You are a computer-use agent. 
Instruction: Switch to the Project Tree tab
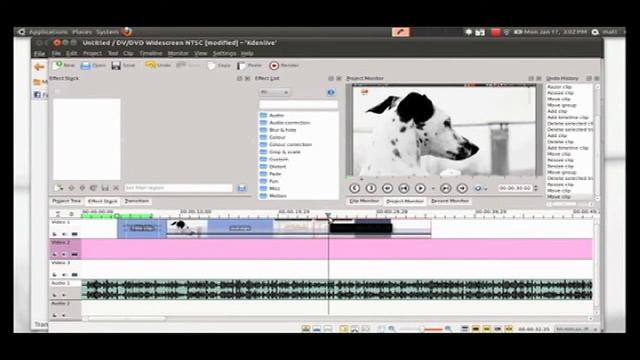coord(67,201)
